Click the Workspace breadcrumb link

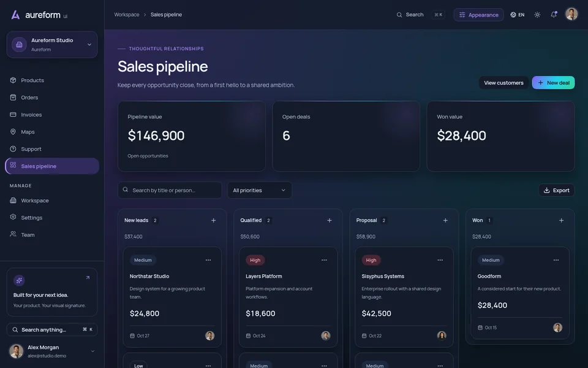point(126,15)
